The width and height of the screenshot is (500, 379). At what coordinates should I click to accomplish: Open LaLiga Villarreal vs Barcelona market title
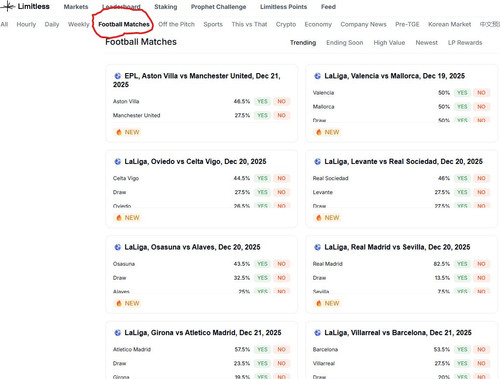398,333
